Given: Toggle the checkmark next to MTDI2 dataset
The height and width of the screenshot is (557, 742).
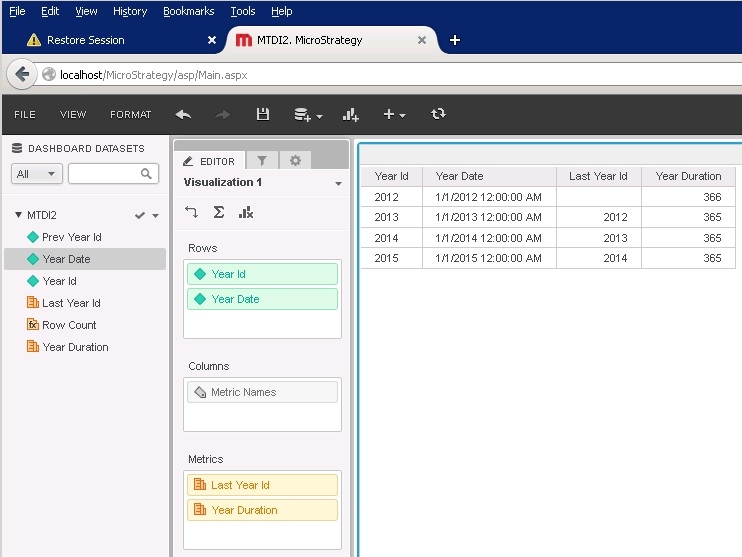Looking at the screenshot, I should point(140,215).
